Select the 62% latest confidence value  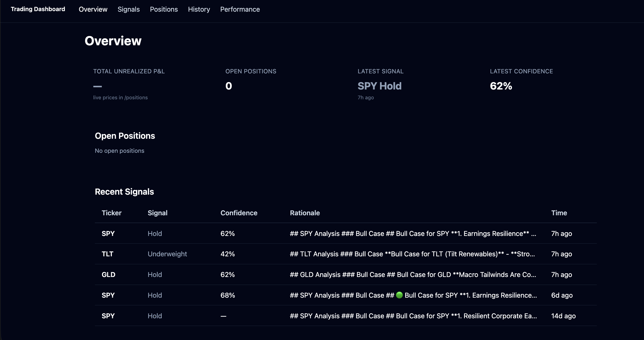click(x=501, y=86)
